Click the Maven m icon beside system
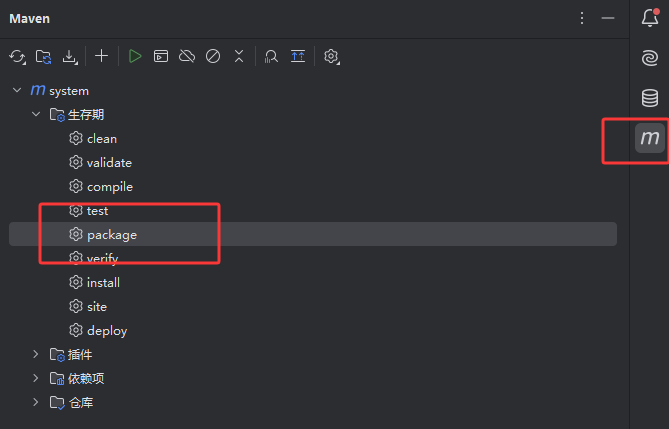 (38, 90)
